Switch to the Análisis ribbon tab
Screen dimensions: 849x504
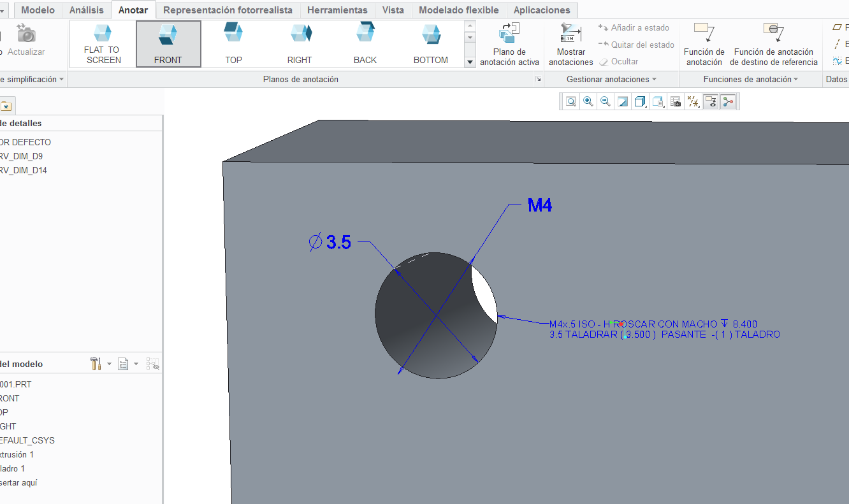pos(87,10)
